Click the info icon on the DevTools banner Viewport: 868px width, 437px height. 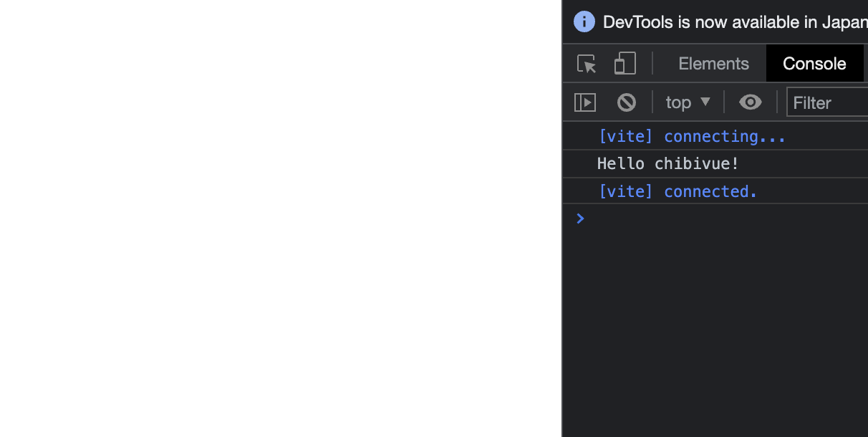(584, 21)
